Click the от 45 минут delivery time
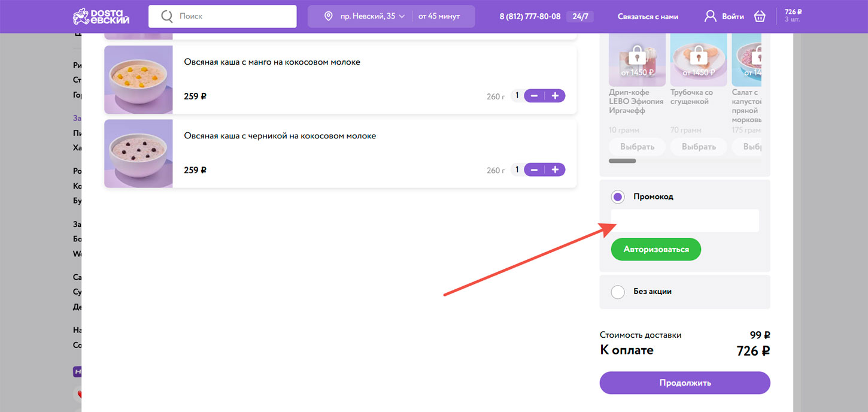The width and height of the screenshot is (868, 412). click(439, 16)
